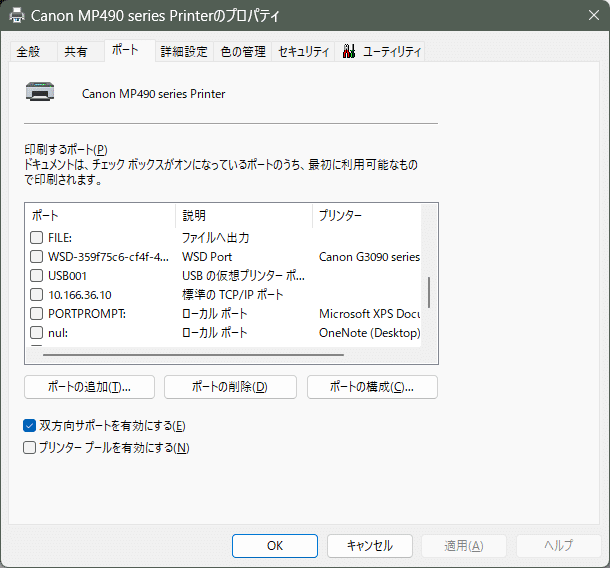Click ポートの追加 button
Viewport: 610px width, 568px height.
coord(89,387)
